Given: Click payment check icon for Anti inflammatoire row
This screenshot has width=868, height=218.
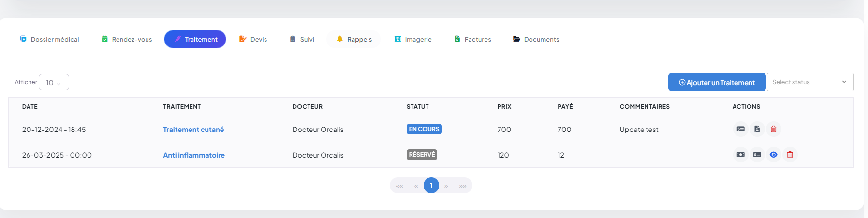Looking at the screenshot, I should (x=757, y=155).
